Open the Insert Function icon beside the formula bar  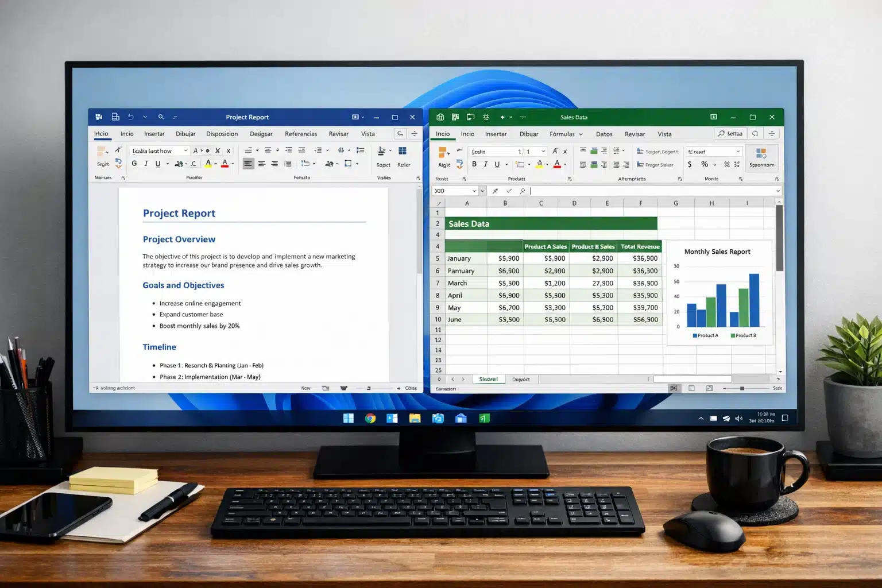523,191
